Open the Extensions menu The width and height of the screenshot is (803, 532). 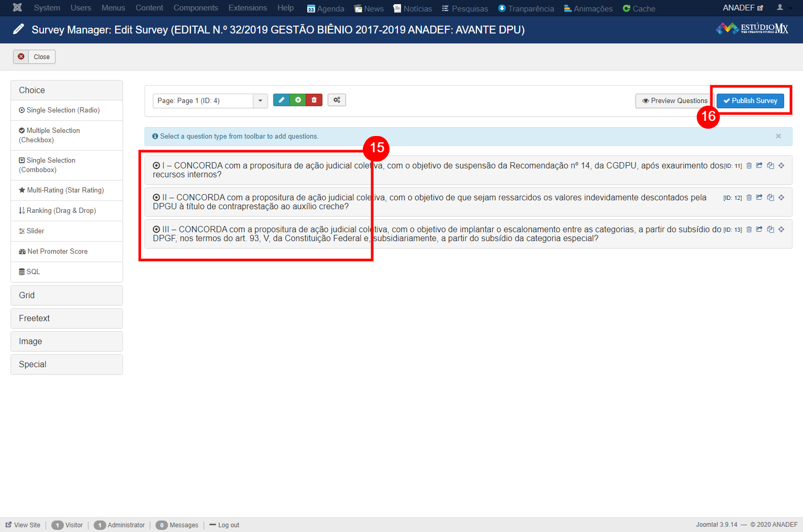pyautogui.click(x=248, y=8)
